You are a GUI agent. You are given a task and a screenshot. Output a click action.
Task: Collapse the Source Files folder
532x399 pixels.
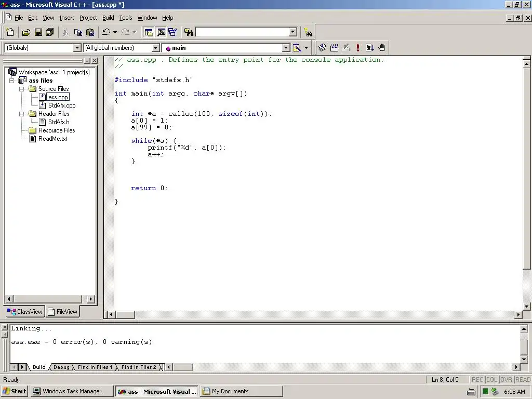(22, 89)
